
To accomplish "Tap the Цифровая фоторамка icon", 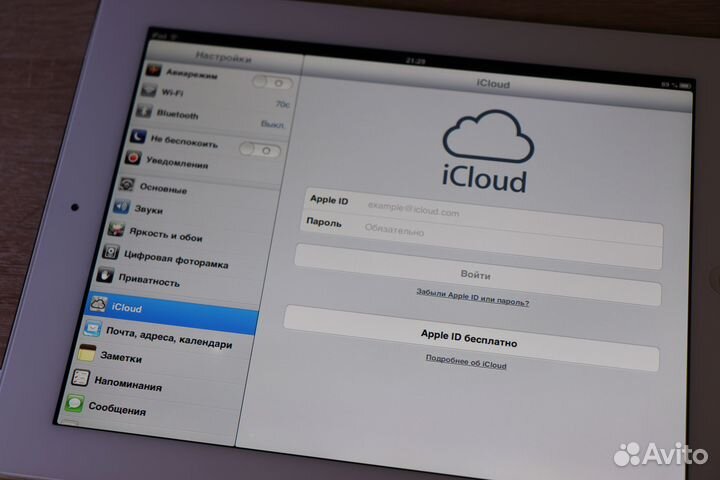I will 111,252.
